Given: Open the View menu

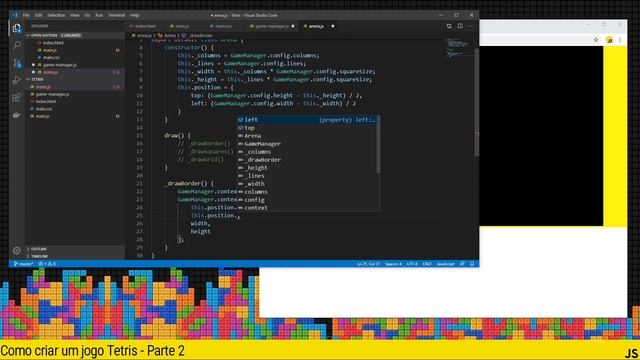Looking at the screenshot, I should click(x=75, y=15).
